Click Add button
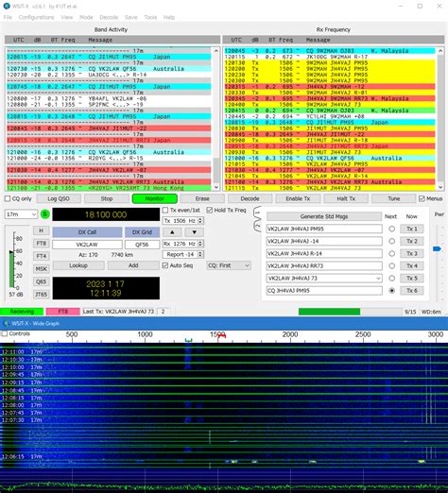This screenshot has width=448, height=493. (x=133, y=265)
